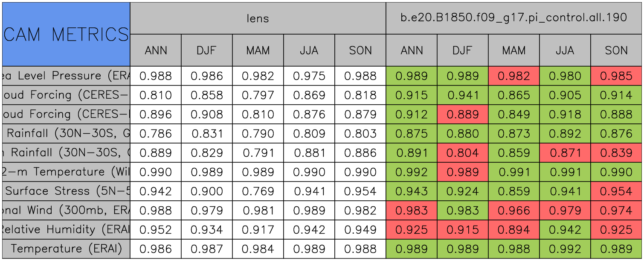Select the Temperature (ERAI) row label
Image resolution: width=644 pixels, height=261 pixels.
coord(66,249)
